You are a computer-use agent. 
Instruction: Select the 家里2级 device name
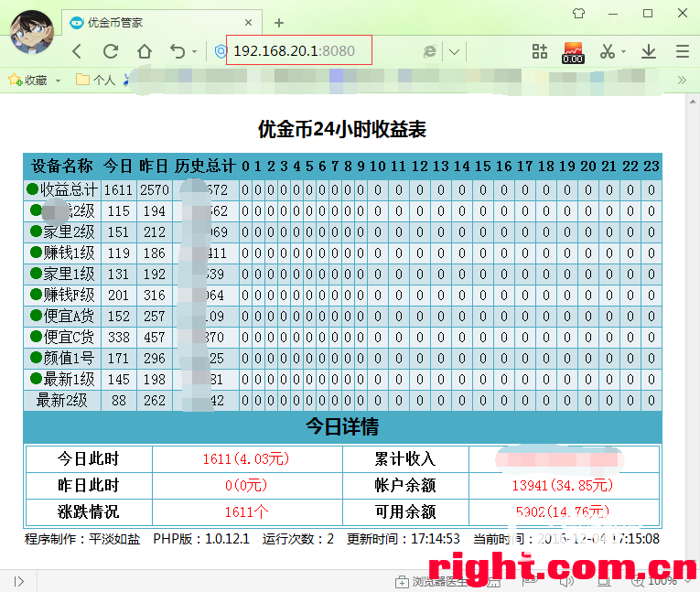tap(70, 231)
